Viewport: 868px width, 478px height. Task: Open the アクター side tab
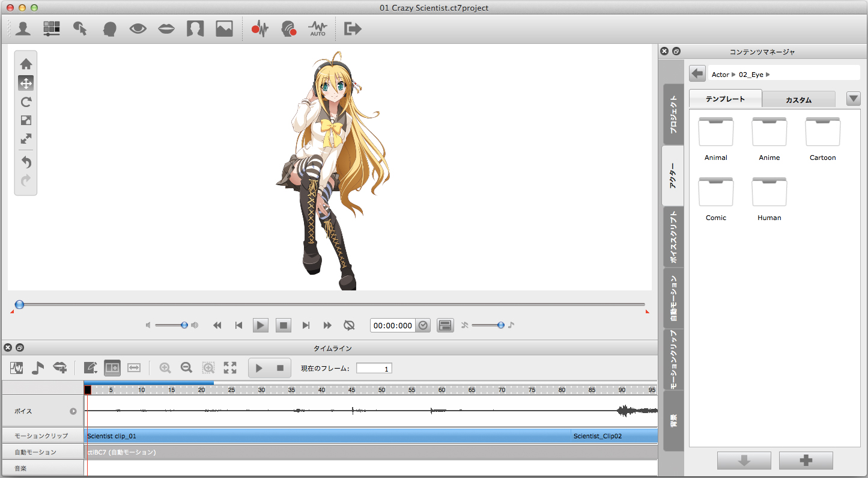tap(673, 176)
